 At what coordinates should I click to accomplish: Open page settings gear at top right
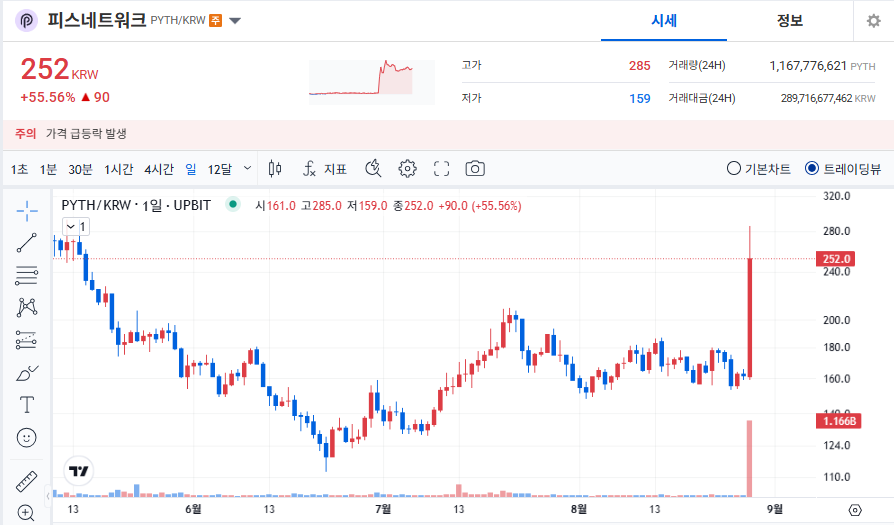[873, 21]
